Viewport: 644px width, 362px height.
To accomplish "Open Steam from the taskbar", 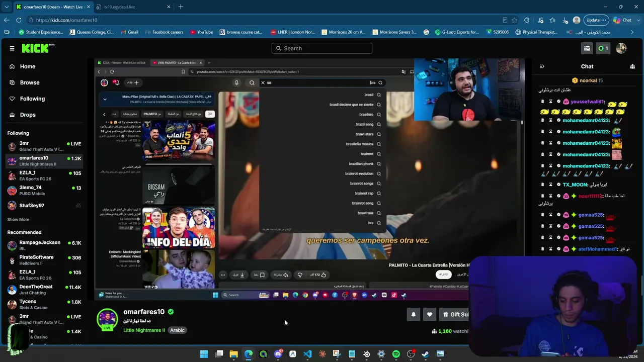I will [425, 354].
